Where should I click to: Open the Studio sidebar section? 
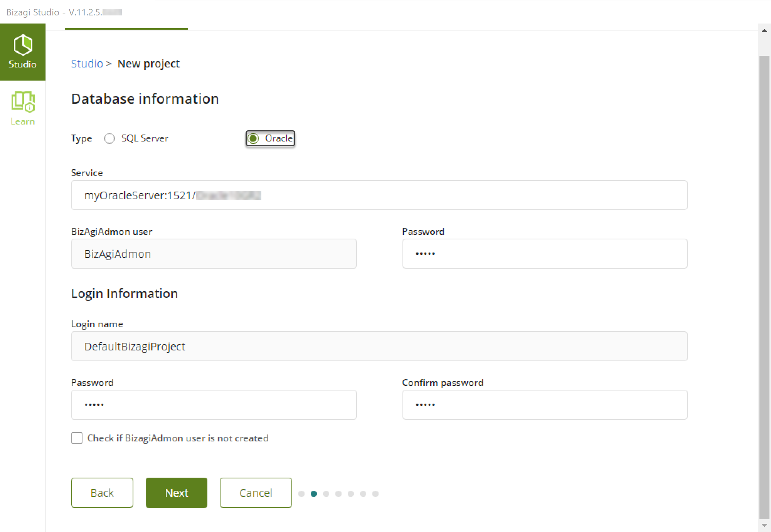pyautogui.click(x=23, y=52)
